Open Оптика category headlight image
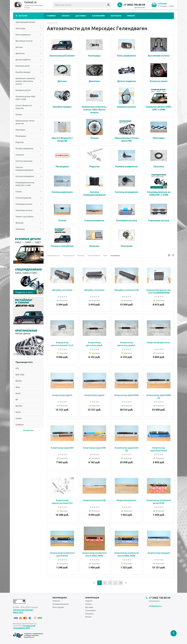This screenshot has width=187, height=644. tap(94, 127)
